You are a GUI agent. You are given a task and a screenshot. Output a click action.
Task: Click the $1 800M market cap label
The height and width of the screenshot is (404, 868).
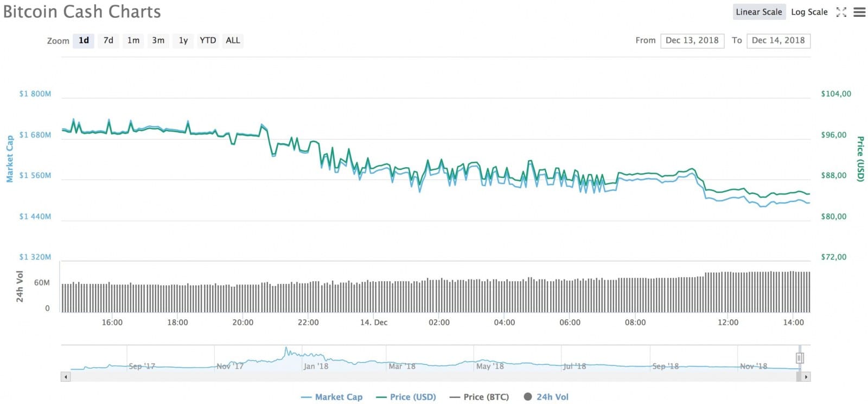tap(35, 94)
